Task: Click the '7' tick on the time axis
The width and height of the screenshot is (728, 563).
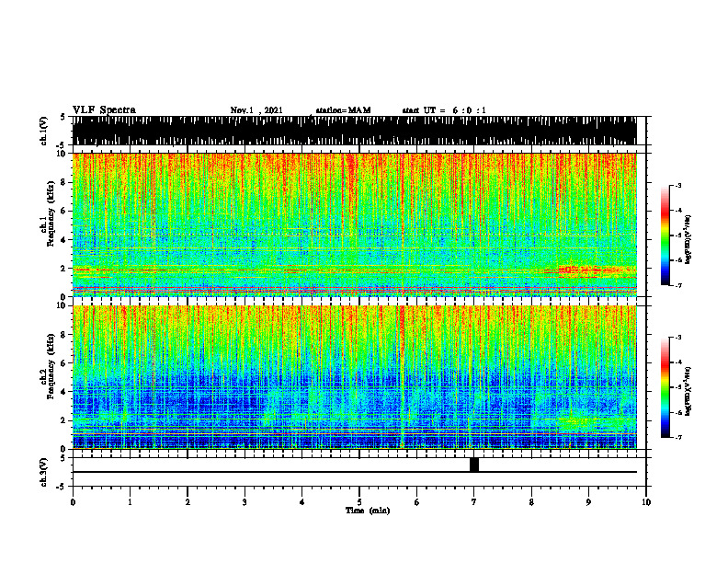Action: point(474,502)
